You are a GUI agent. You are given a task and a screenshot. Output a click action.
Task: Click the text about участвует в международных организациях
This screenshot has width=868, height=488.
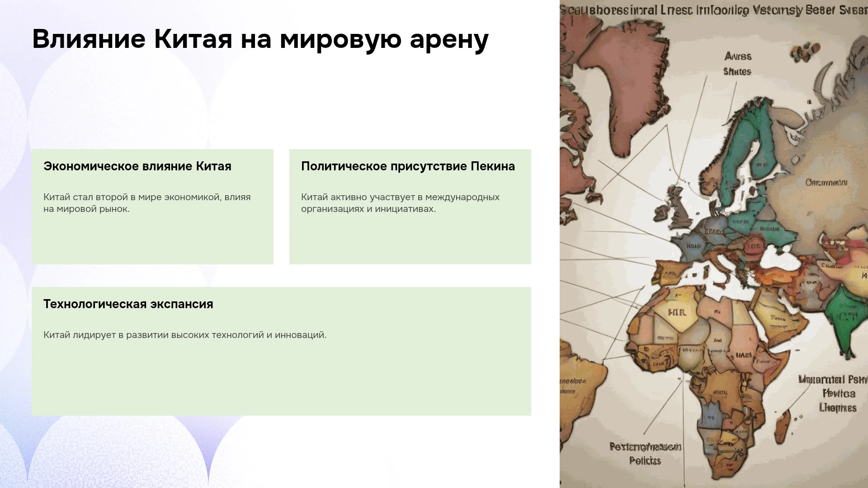400,203
